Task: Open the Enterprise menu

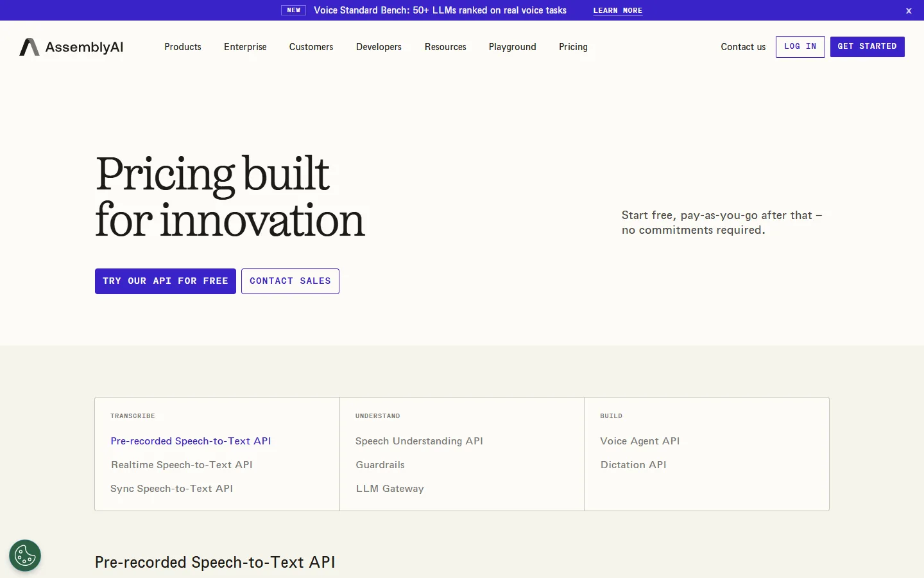Action: pyautogui.click(x=245, y=47)
